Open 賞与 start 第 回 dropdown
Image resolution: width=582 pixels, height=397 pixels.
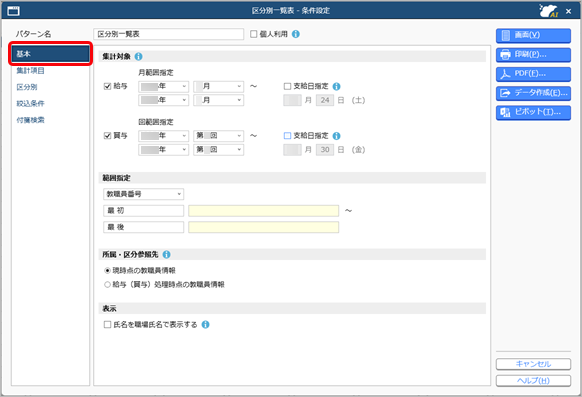pyautogui.click(x=218, y=136)
